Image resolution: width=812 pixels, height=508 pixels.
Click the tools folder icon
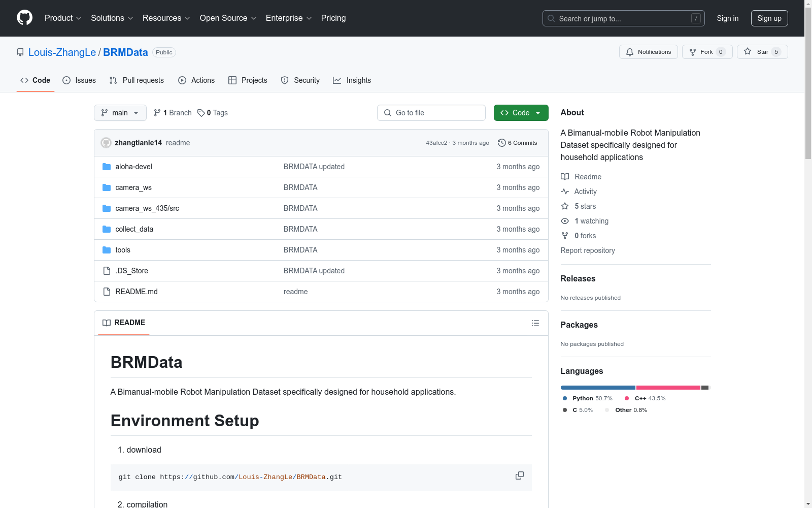(x=107, y=250)
